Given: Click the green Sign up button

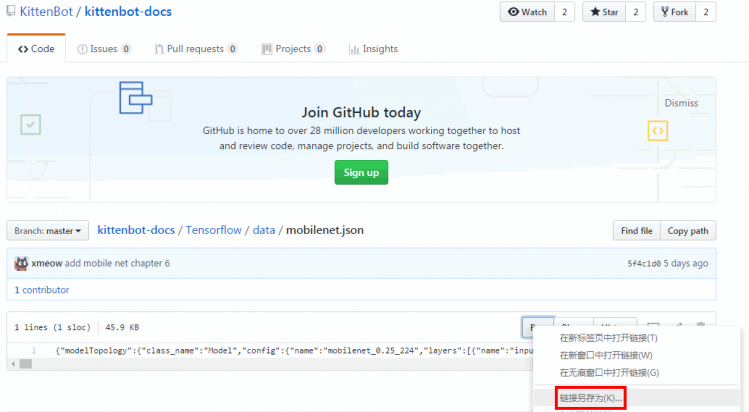Looking at the screenshot, I should pos(361,172).
